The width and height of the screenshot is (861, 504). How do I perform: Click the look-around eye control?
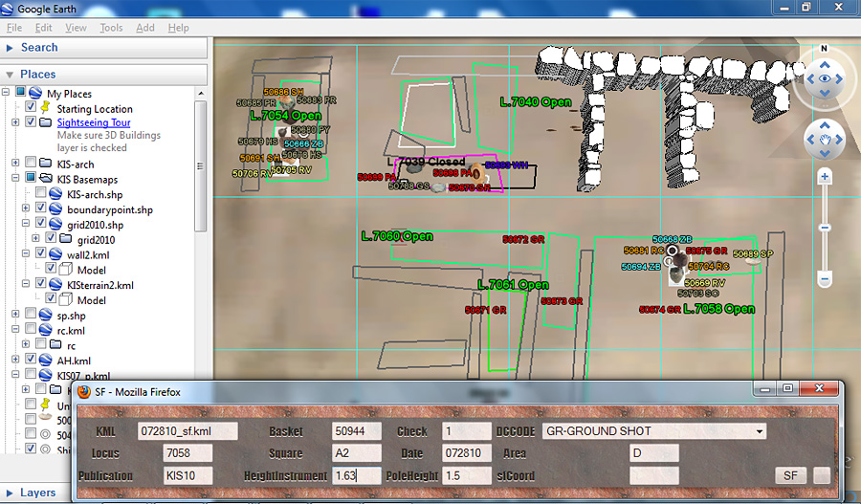(825, 79)
